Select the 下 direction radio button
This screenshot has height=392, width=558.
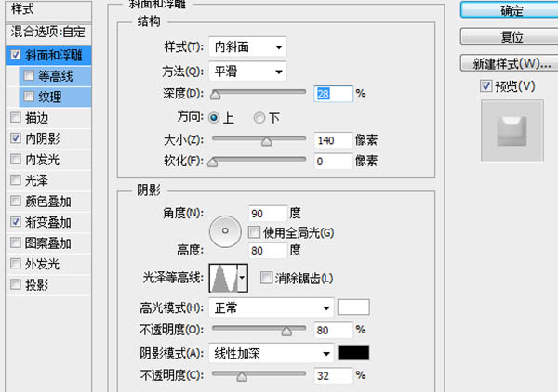[x=259, y=118]
